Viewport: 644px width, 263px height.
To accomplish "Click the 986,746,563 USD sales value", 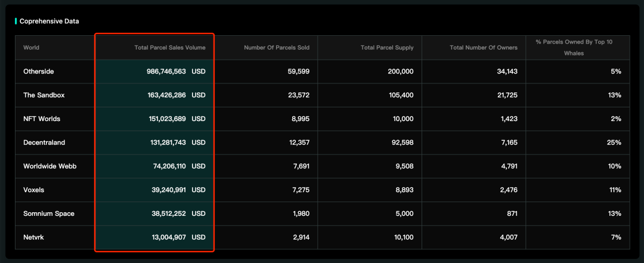I will 176,72.
